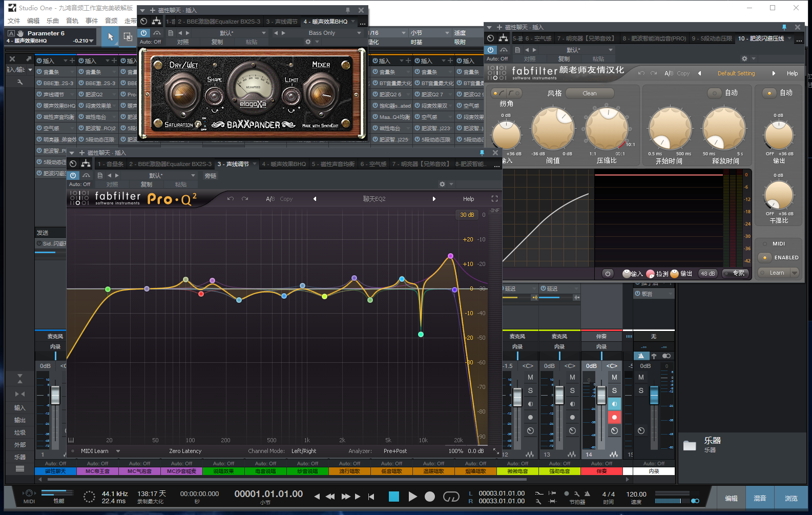812x515 pixels.
Task: Switch to 5 - 磁性声音均衡 plugin tab
Action: click(x=333, y=164)
